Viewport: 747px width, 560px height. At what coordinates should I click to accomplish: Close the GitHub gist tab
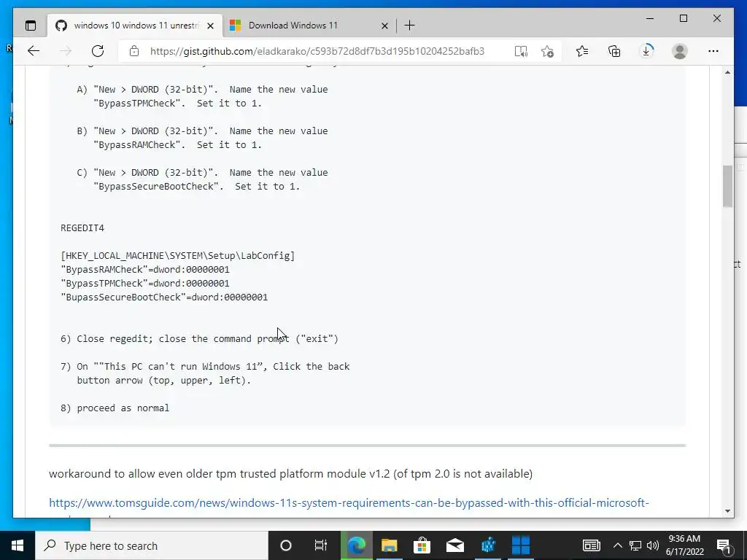(x=210, y=26)
